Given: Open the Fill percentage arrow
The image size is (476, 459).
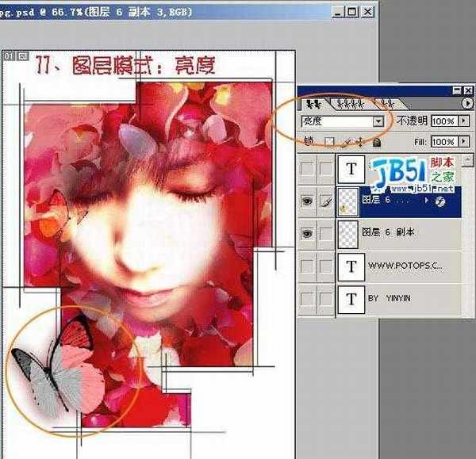Looking at the screenshot, I should [463, 142].
